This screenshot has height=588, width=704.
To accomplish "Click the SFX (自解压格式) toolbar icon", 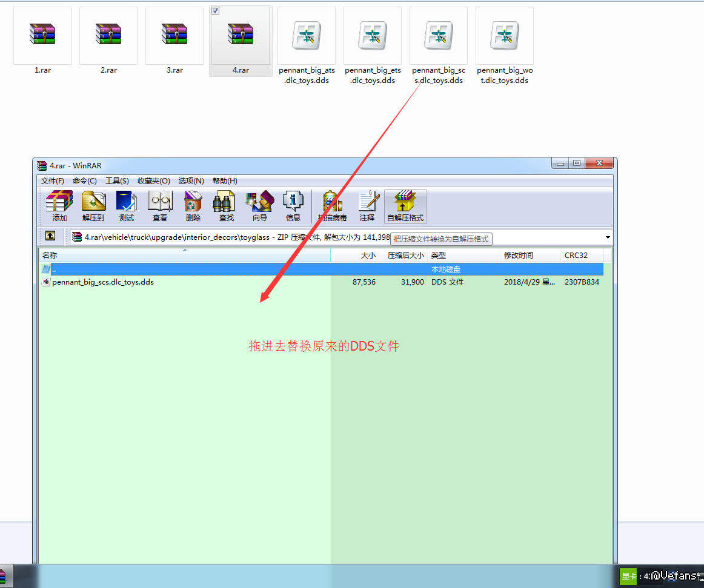I will point(405,206).
